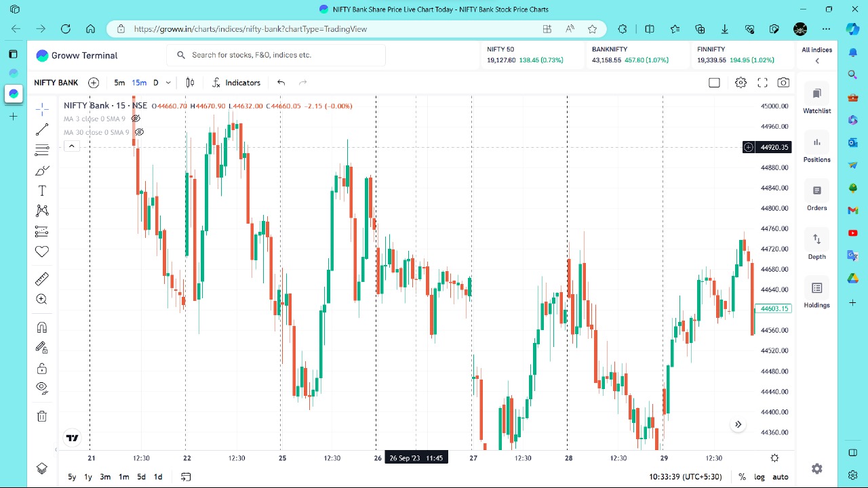Click the trash icon to remove drawings
The width and height of the screenshot is (868, 488).
point(42,416)
